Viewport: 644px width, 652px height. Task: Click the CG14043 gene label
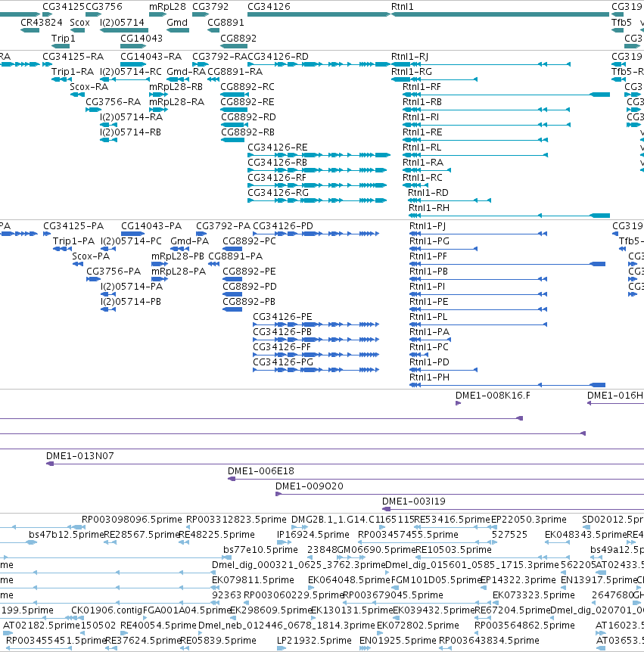(x=142, y=39)
